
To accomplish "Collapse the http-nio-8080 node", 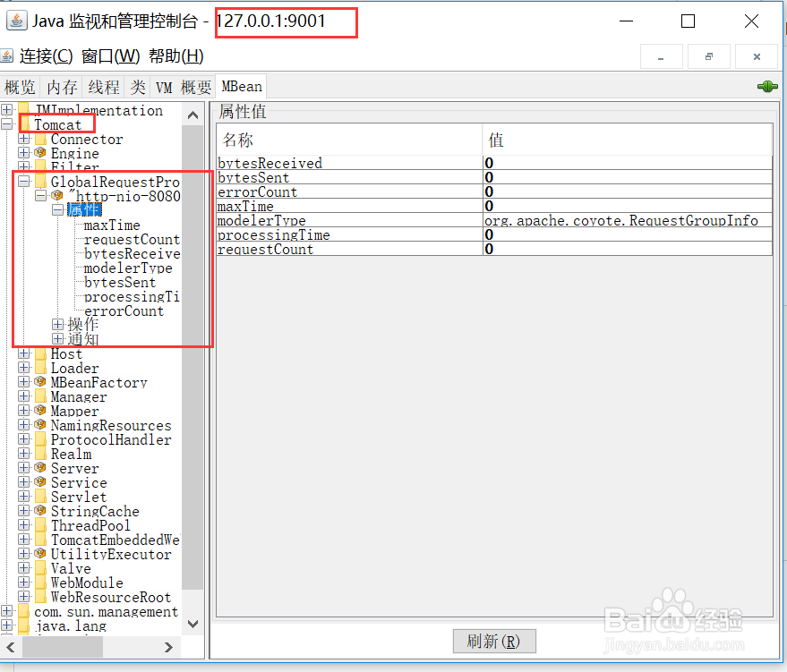I will point(40,196).
